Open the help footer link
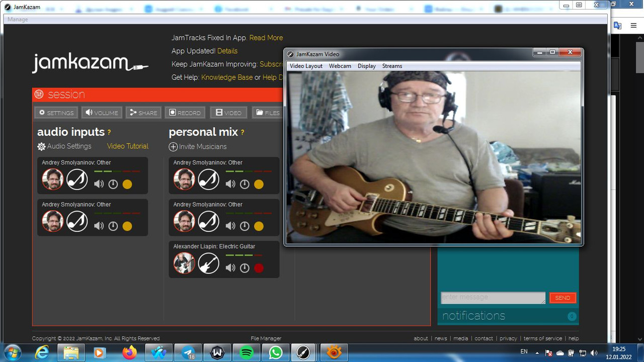The width and height of the screenshot is (644, 362). (574, 338)
